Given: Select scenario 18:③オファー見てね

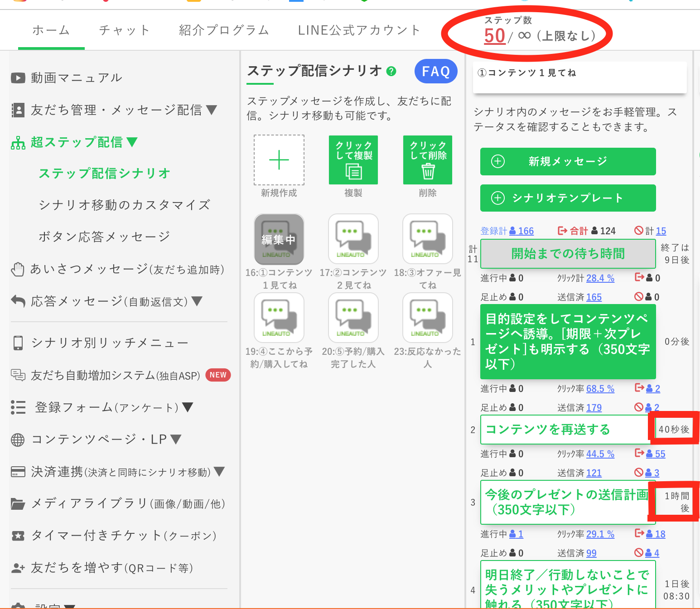Looking at the screenshot, I should (x=428, y=239).
